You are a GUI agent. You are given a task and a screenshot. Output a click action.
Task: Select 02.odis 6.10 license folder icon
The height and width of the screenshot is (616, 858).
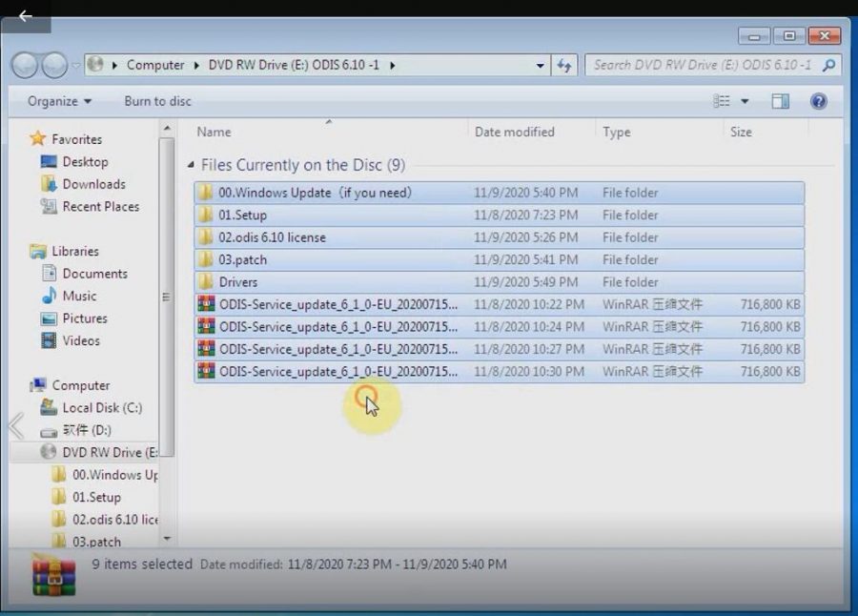tap(206, 237)
